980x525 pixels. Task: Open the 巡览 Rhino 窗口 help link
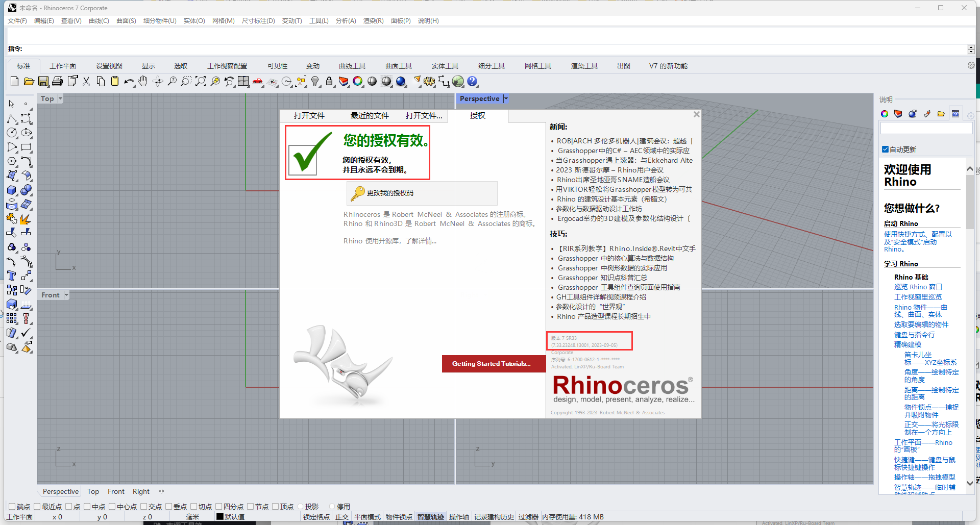tap(918, 287)
